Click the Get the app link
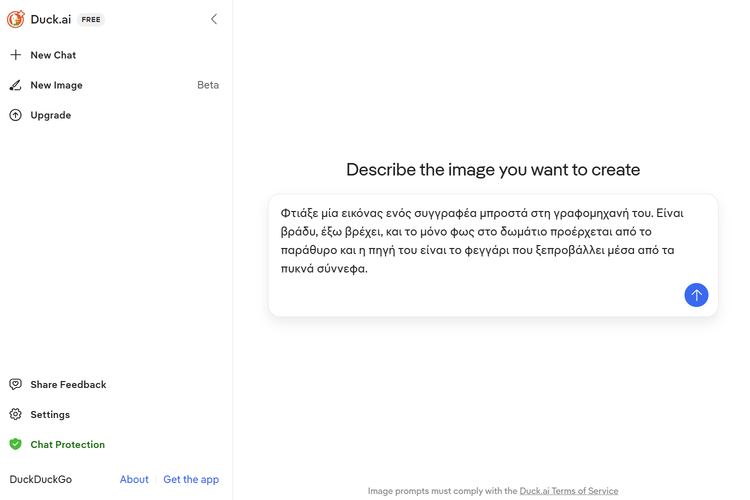The height and width of the screenshot is (500, 750). 191,479
